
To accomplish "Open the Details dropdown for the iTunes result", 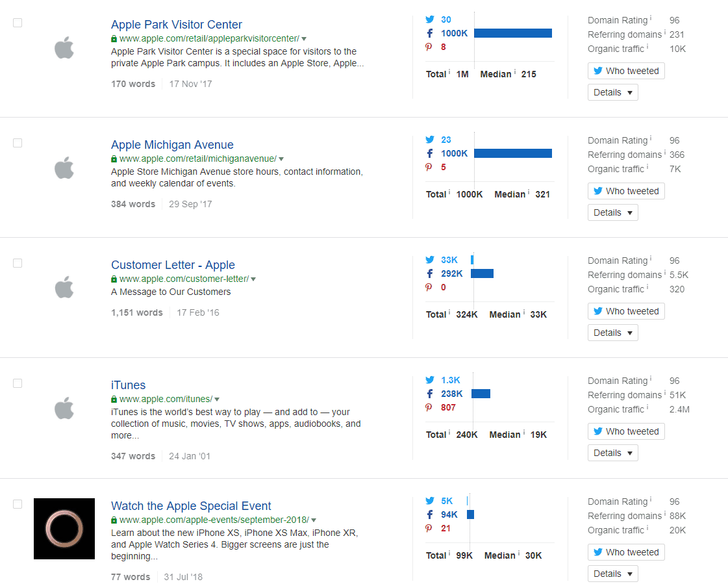I will [612, 452].
